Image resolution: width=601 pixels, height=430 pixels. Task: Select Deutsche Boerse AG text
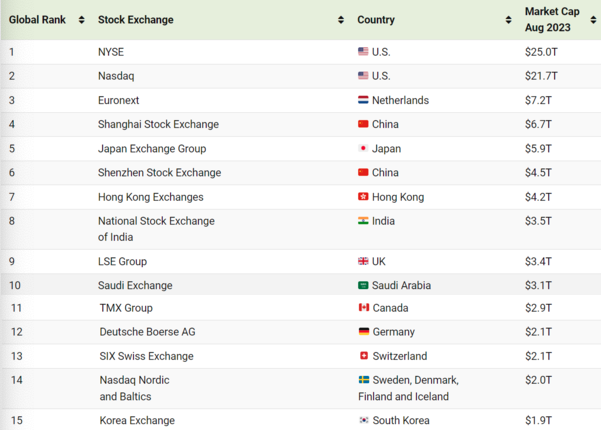pos(148,332)
